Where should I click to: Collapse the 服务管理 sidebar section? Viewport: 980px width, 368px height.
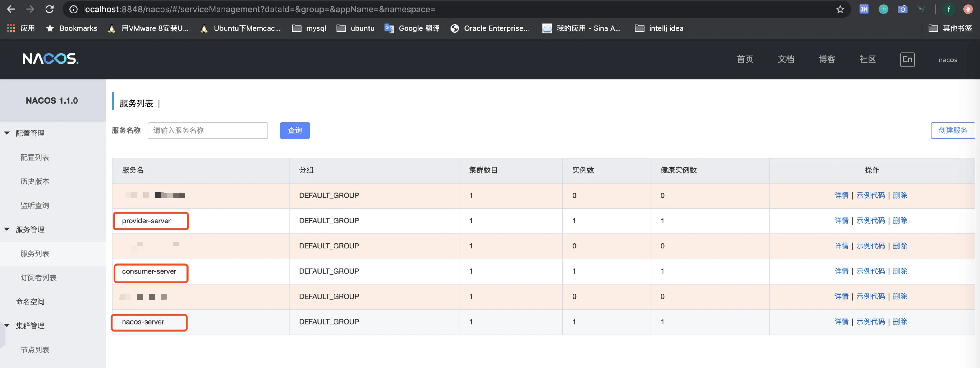[x=7, y=229]
